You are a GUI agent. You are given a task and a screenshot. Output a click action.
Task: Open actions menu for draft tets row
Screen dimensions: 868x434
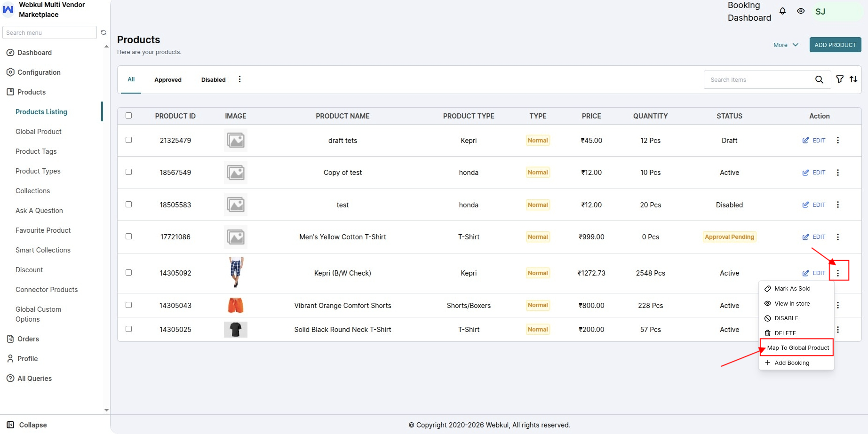click(838, 140)
